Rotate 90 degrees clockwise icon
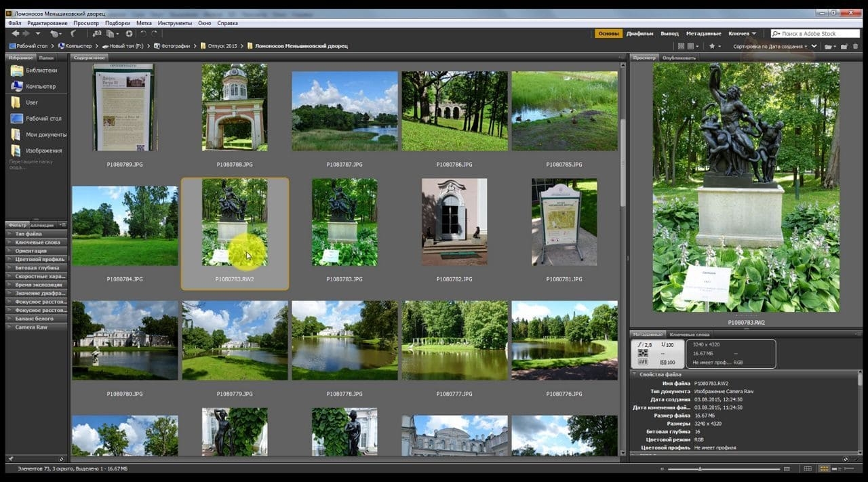Viewport: 868px width, 482px height. (x=155, y=33)
